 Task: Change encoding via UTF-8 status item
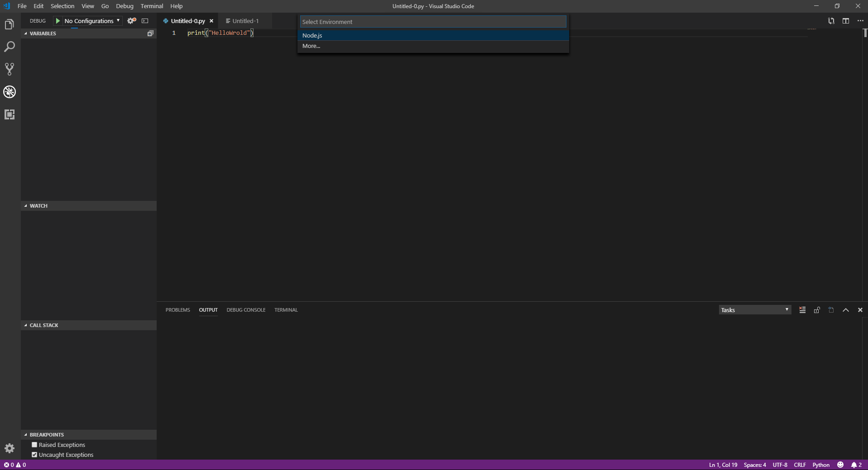(780, 465)
